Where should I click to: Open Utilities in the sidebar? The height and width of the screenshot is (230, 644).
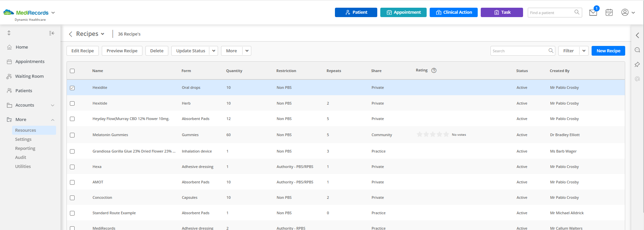click(23, 166)
